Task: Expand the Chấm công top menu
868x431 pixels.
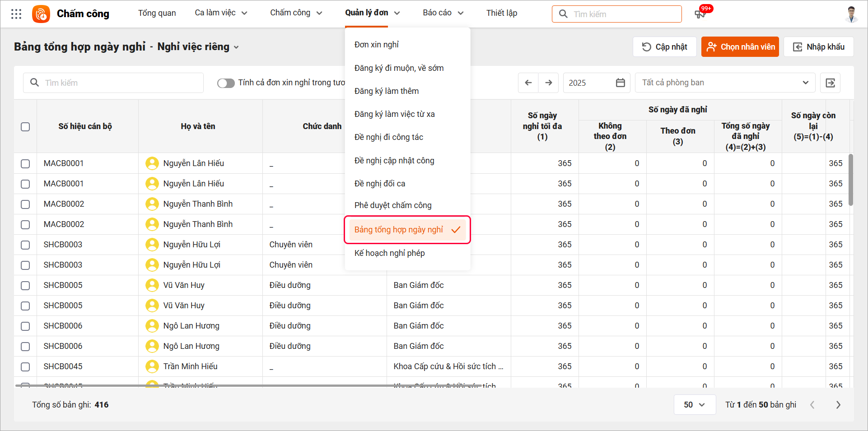Action: (x=296, y=13)
